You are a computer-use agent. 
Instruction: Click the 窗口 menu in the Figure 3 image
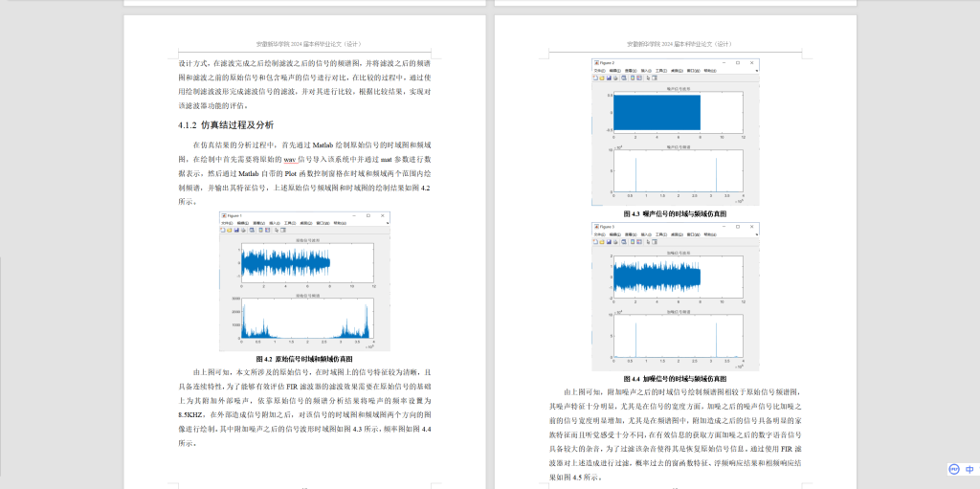pos(694,234)
